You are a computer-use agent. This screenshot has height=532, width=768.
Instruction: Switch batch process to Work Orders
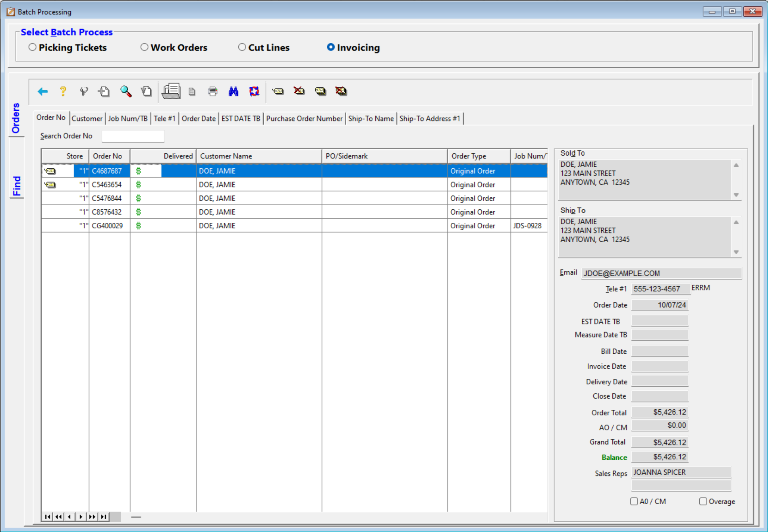pyautogui.click(x=144, y=47)
